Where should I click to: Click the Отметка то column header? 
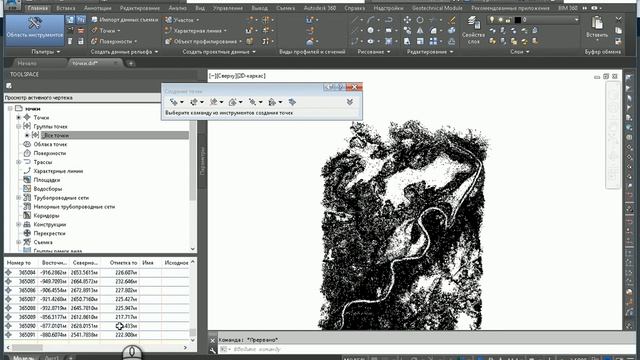123,263
